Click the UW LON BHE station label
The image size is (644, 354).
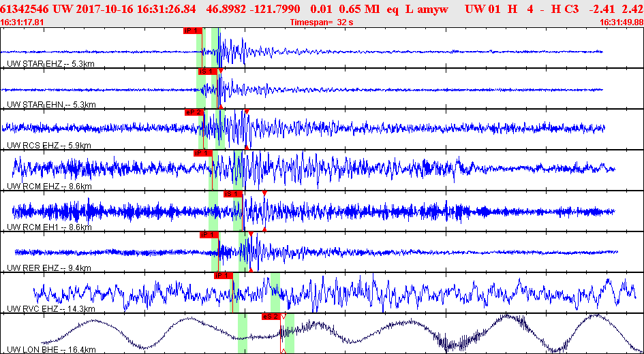(x=50, y=350)
